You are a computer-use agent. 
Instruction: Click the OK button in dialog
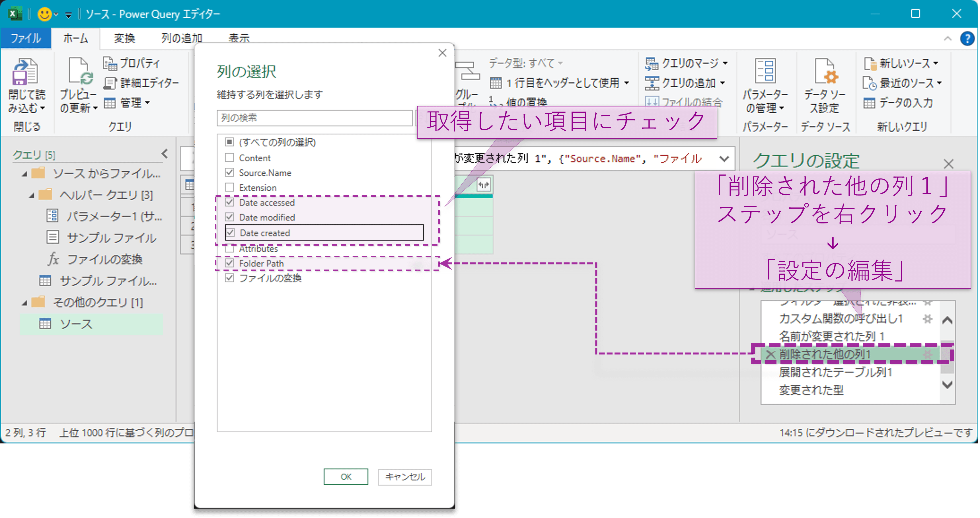346,476
